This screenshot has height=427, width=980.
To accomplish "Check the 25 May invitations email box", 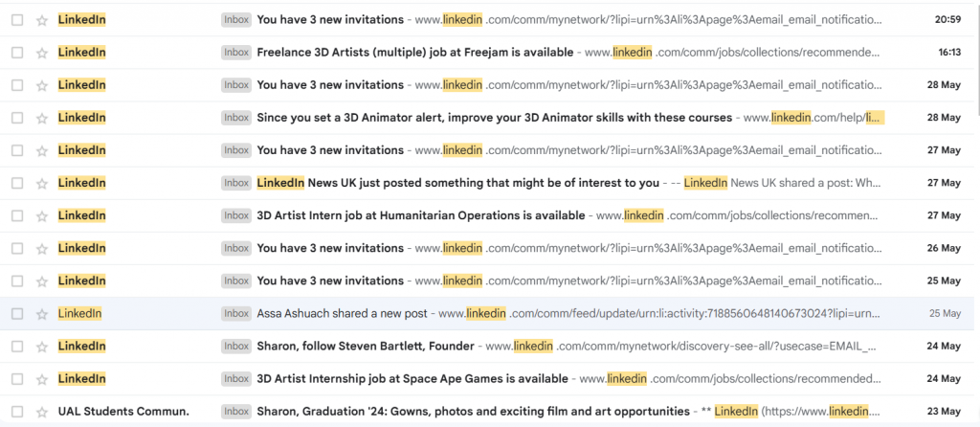I will (x=17, y=281).
